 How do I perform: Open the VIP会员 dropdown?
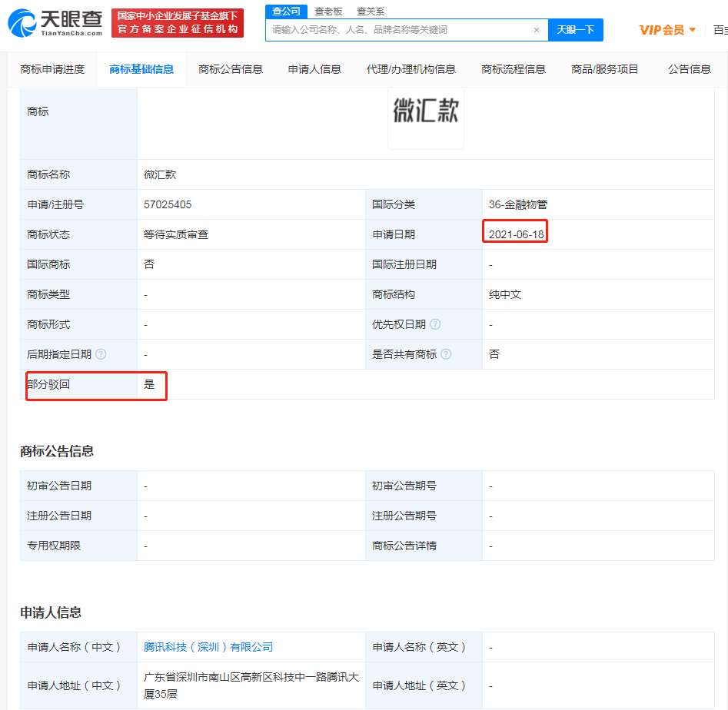point(667,30)
